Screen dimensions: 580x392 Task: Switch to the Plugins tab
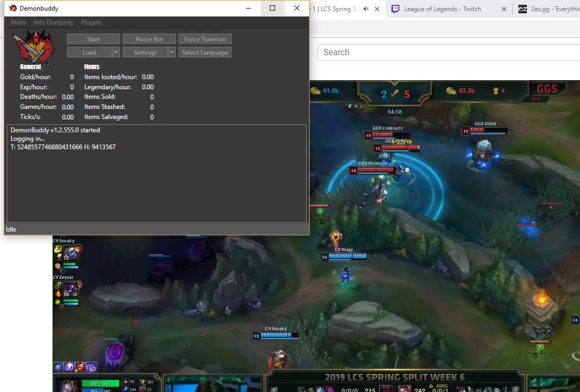91,22
